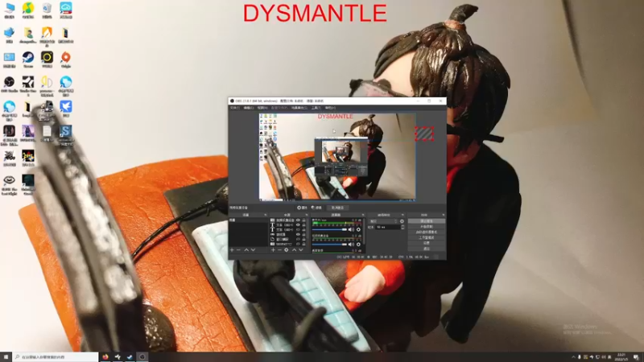Screen dimensions: 644x362
Task: Open 场景集合(S) Scene Collection menu
Action: (x=299, y=108)
